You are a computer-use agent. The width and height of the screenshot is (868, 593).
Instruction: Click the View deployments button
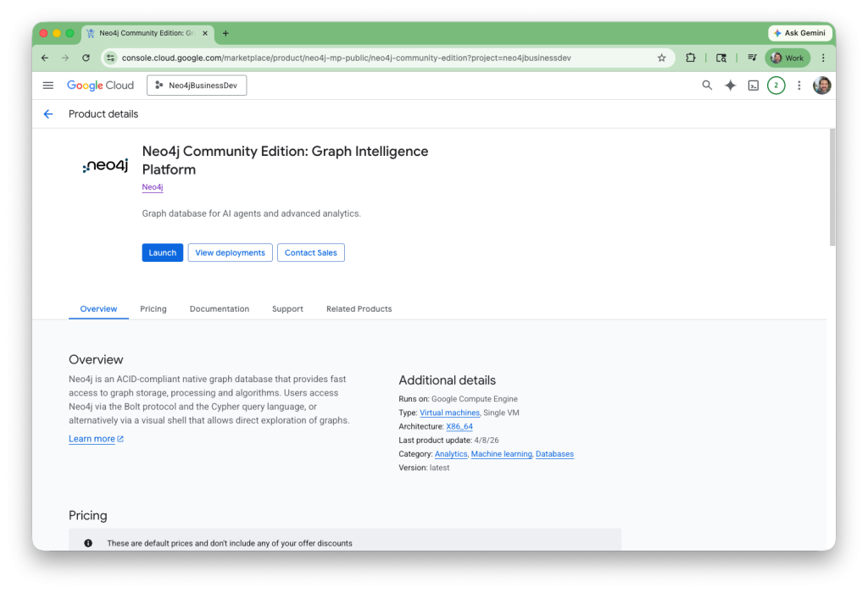[230, 252]
